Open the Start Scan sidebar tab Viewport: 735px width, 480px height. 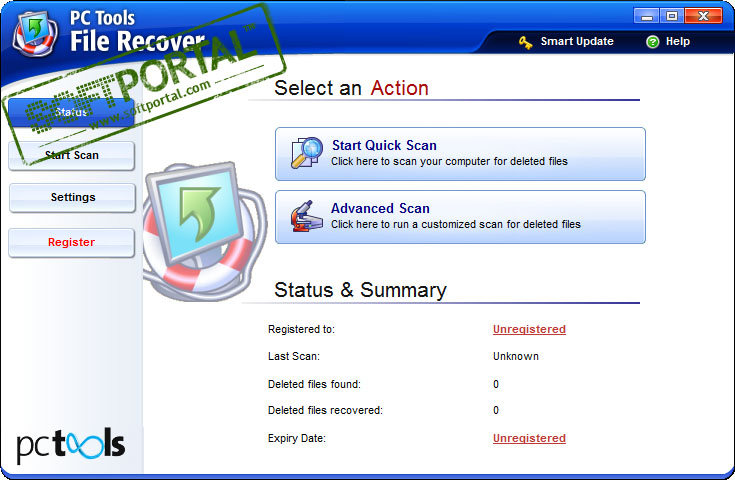(x=72, y=155)
